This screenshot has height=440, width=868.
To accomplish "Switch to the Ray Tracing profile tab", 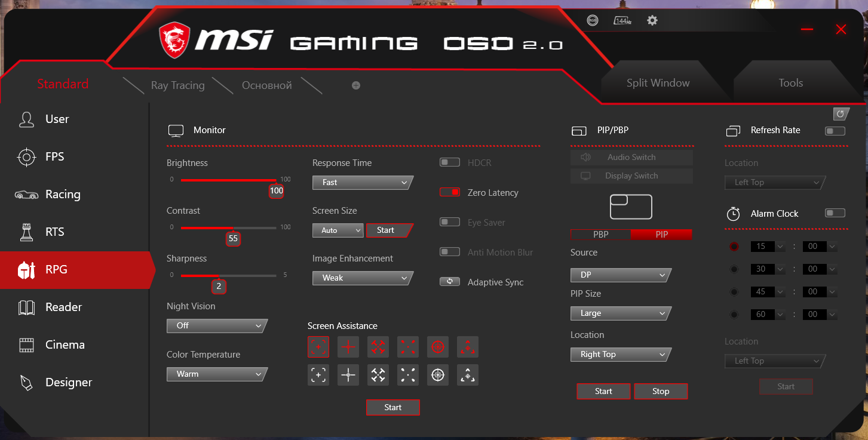I will coord(177,85).
